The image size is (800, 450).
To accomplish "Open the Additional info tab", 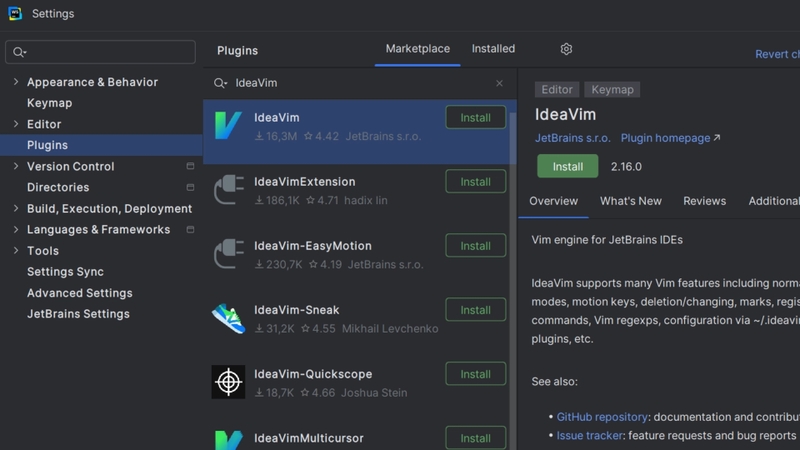I will click(773, 201).
